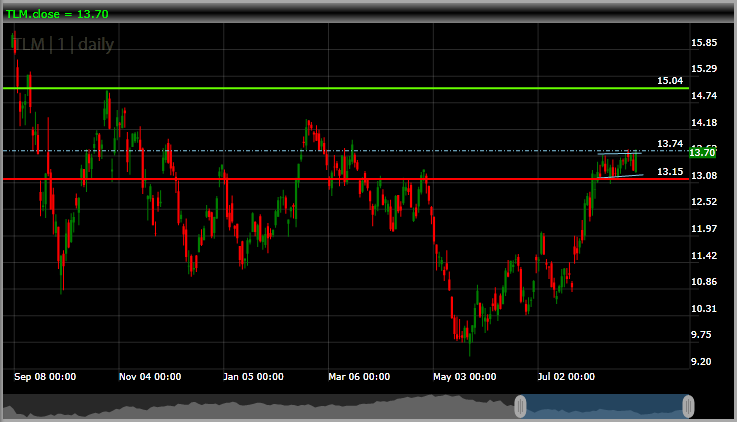The height and width of the screenshot is (422, 737).
Task: Click the 9.20 price axis label
Action: 701,361
